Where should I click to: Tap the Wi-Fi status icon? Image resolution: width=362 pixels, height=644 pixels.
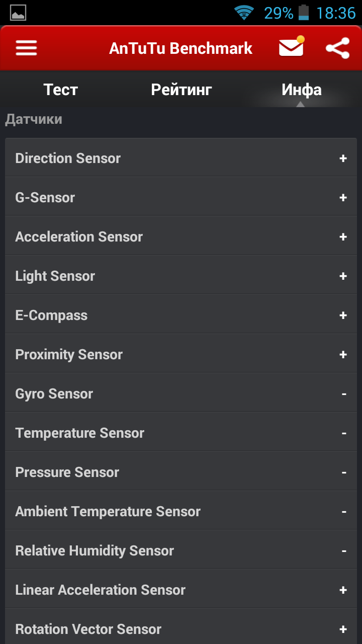244,13
